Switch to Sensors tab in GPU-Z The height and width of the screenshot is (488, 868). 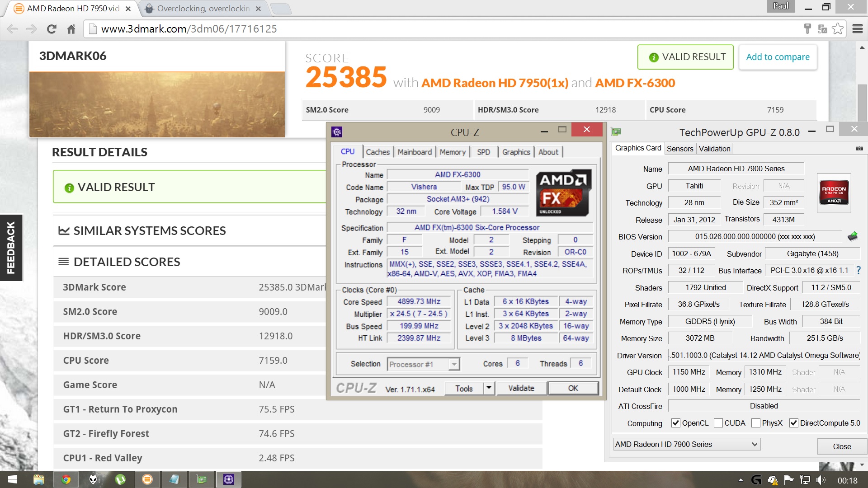[x=679, y=149]
